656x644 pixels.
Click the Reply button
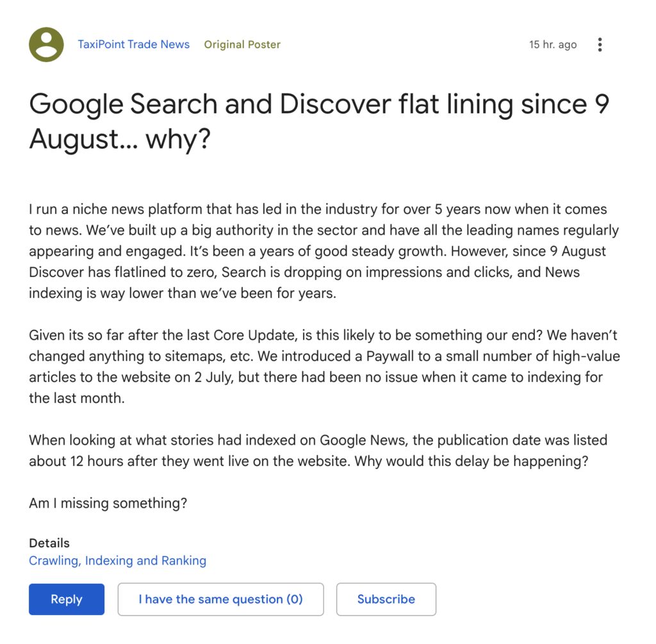pos(66,599)
